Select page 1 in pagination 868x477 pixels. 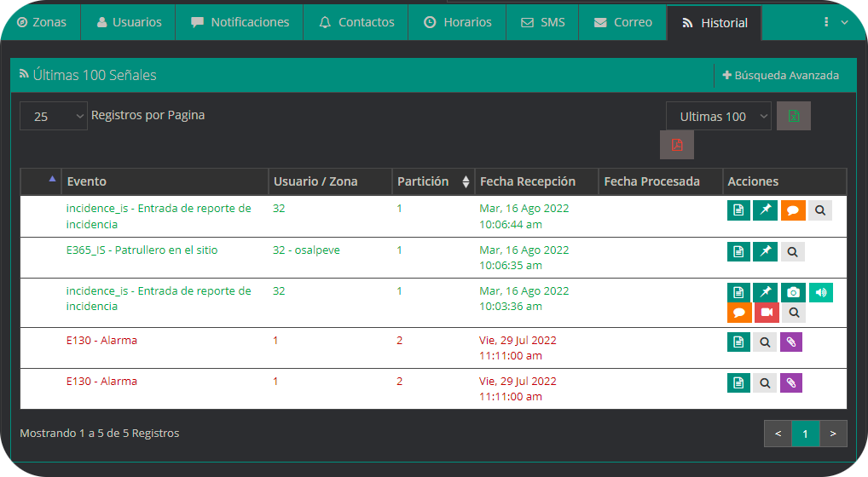click(x=805, y=434)
